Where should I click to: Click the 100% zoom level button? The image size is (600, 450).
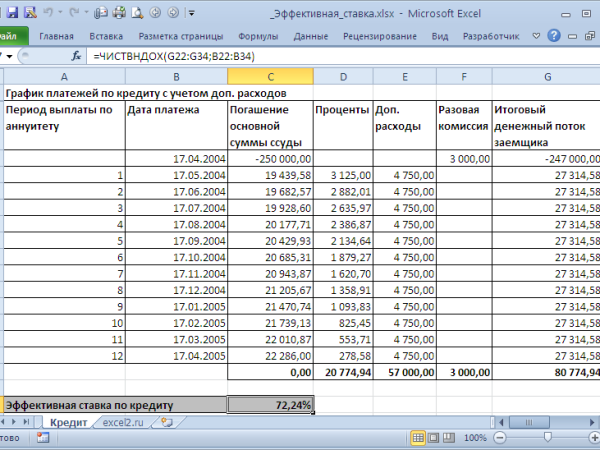coord(475,439)
